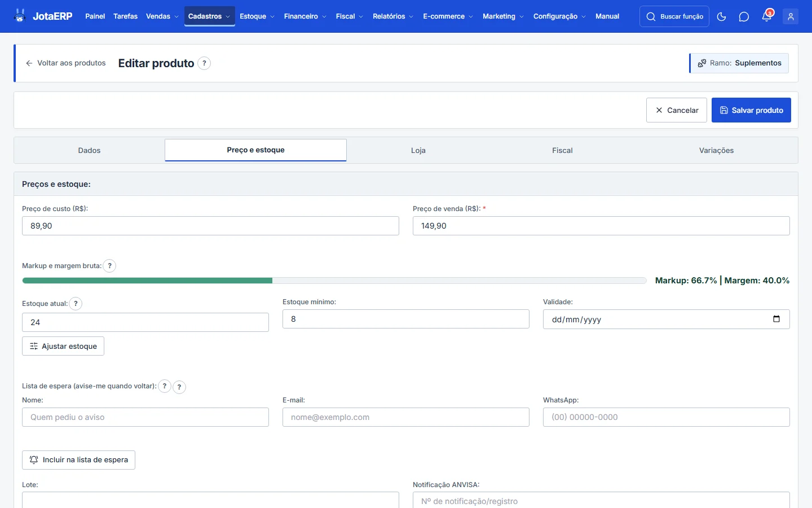Open the chat messages icon
The height and width of the screenshot is (508, 812).
744,16
